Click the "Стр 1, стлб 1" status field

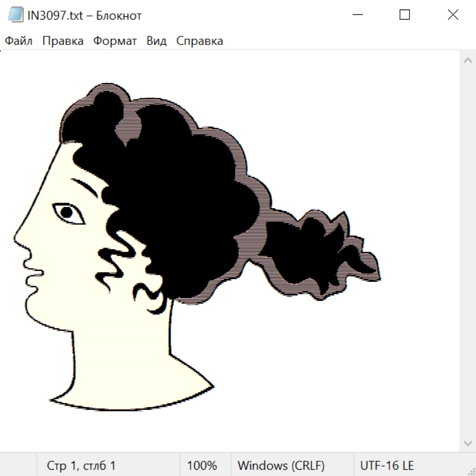81,465
